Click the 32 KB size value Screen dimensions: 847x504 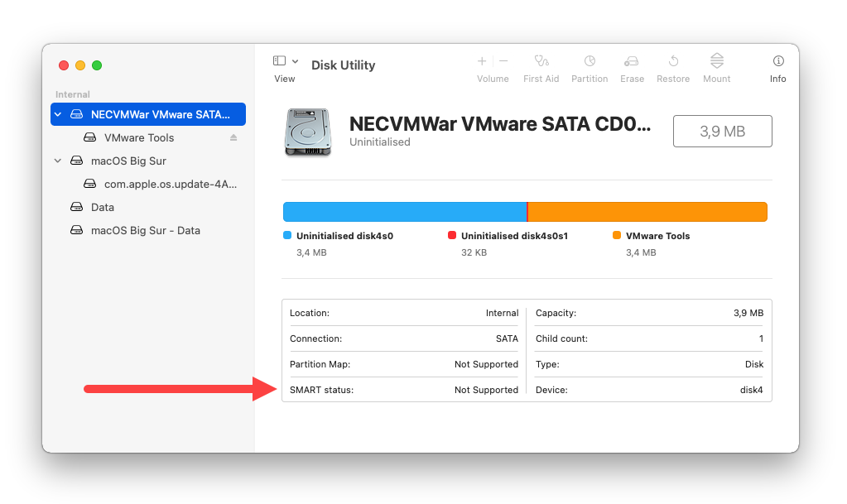tap(474, 252)
